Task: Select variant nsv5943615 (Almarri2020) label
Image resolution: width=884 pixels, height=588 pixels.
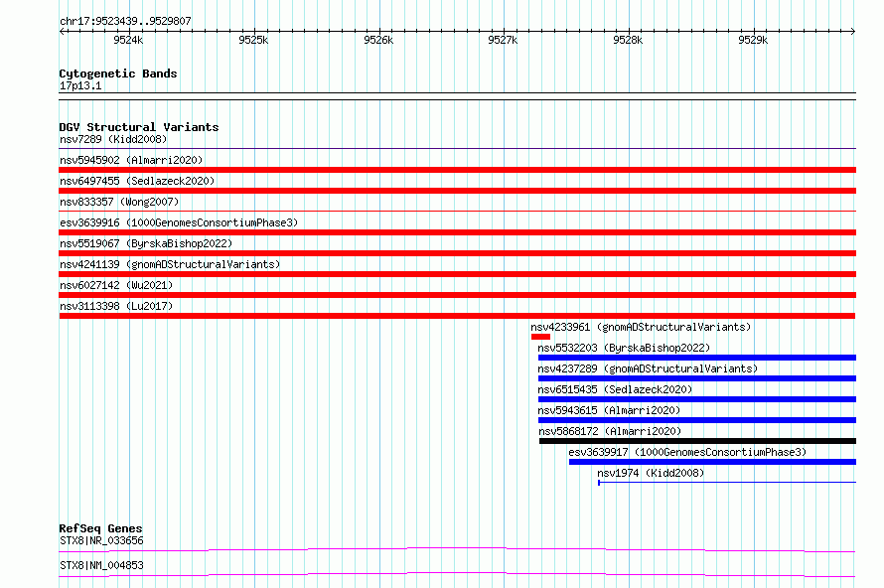Action: (x=609, y=410)
